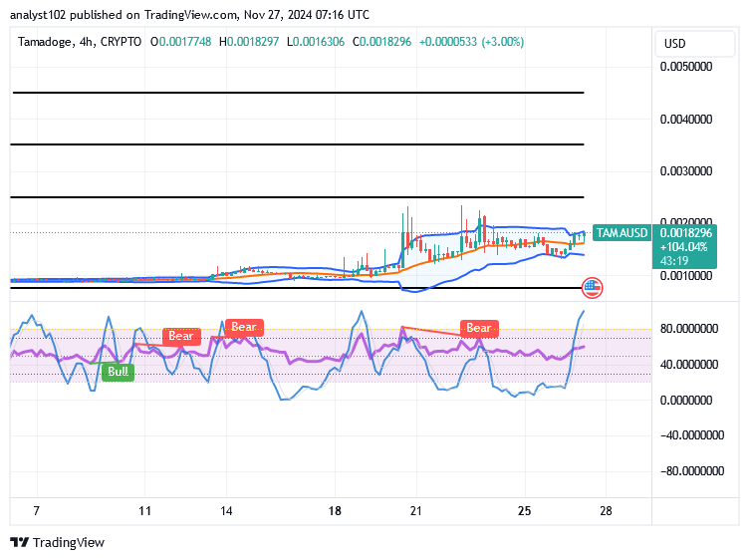Click the −80.0000000 oscillator axis label
The width and height of the screenshot is (749, 560).
click(692, 471)
